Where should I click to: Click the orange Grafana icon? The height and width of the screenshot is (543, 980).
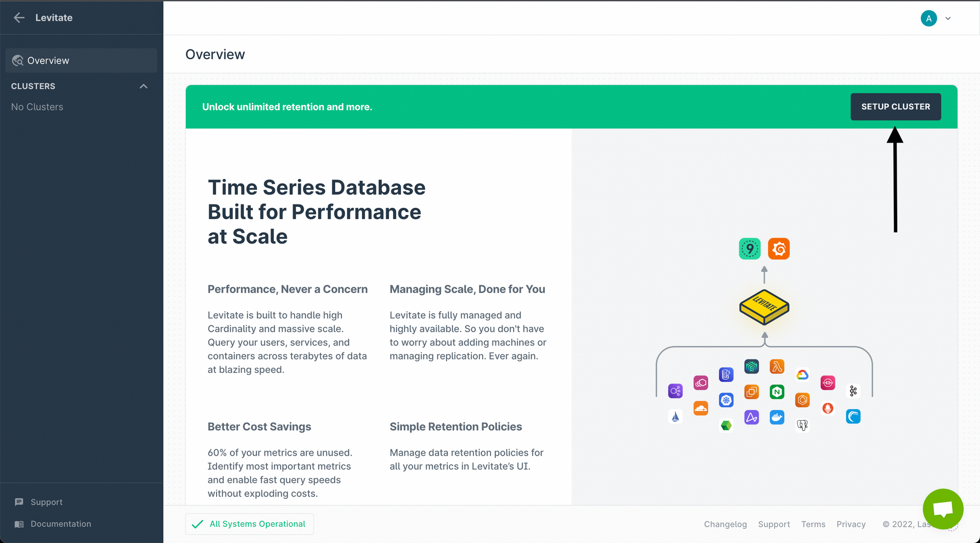779,249
